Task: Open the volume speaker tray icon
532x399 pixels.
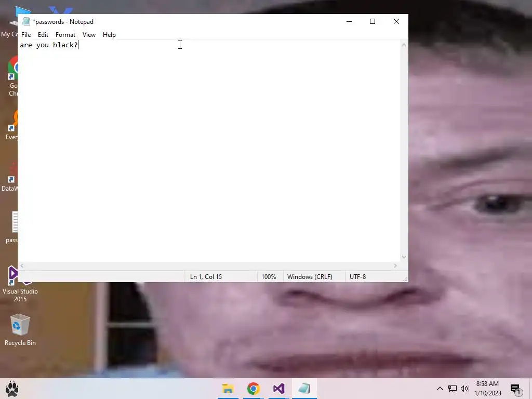Action: point(464,389)
